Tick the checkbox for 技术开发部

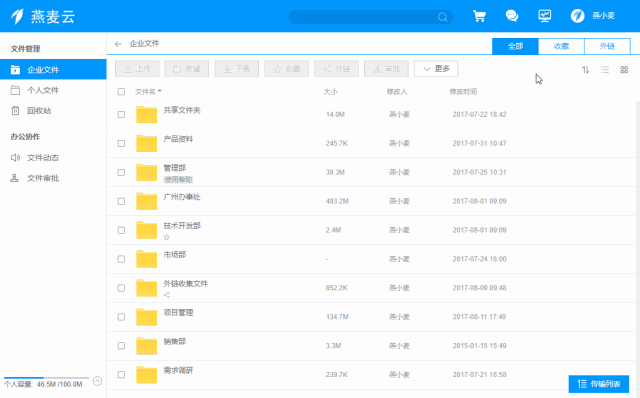121,230
